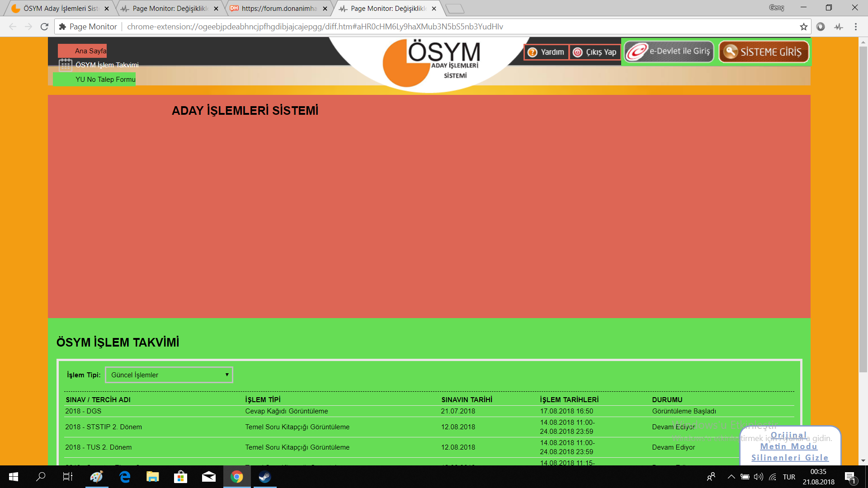Screen dimensions: 868x488
Task: Open Microsoft Store from taskbar
Action: point(181,477)
